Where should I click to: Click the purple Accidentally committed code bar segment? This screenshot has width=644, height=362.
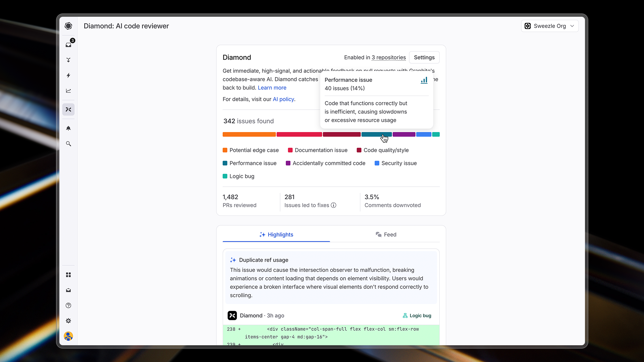click(404, 134)
